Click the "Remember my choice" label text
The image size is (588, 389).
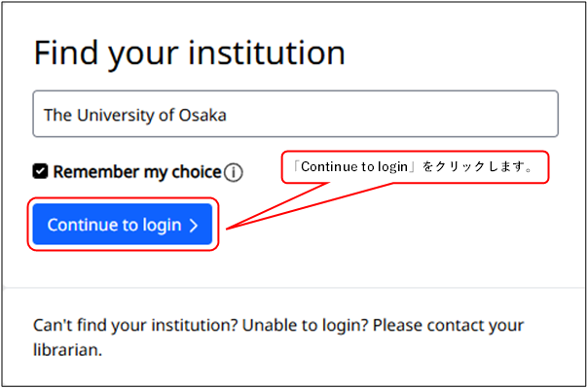[x=137, y=172]
